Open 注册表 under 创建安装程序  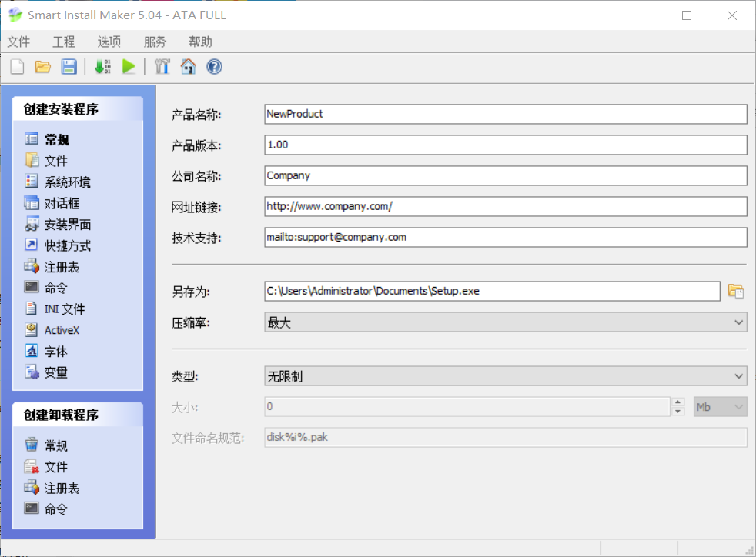coord(52,266)
